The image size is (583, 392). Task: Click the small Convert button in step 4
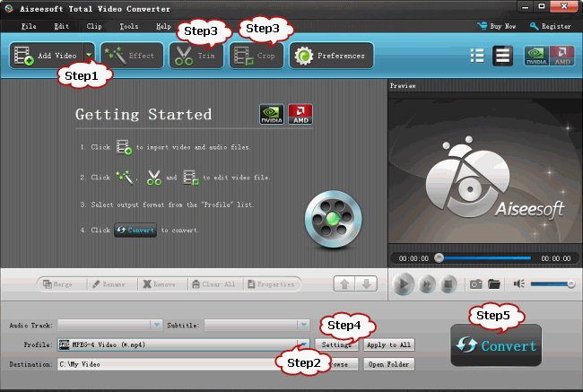click(x=135, y=231)
